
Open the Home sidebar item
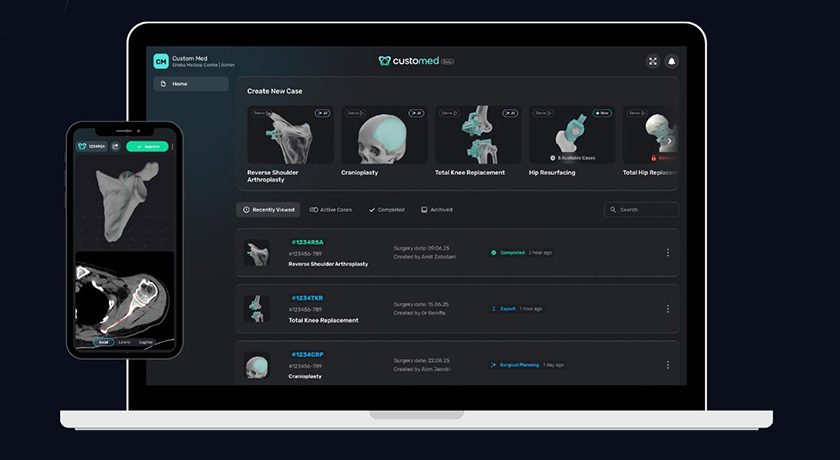[191, 84]
